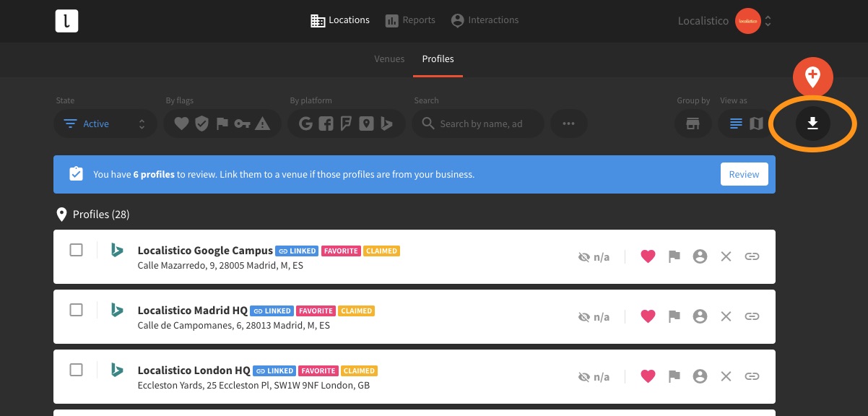Click the Localistico logo in header
This screenshot has height=416, width=868.
coord(66,21)
